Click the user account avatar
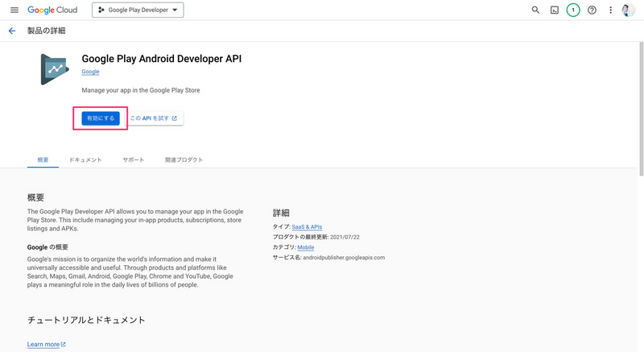The width and height of the screenshot is (644, 352). (628, 10)
